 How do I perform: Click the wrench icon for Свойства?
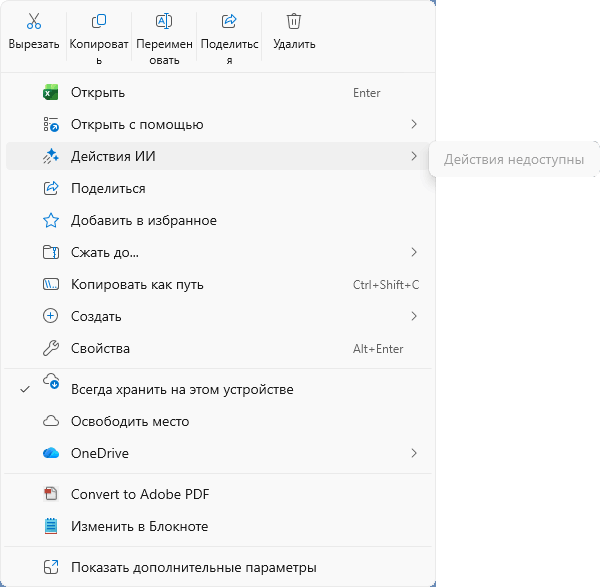click(x=51, y=348)
